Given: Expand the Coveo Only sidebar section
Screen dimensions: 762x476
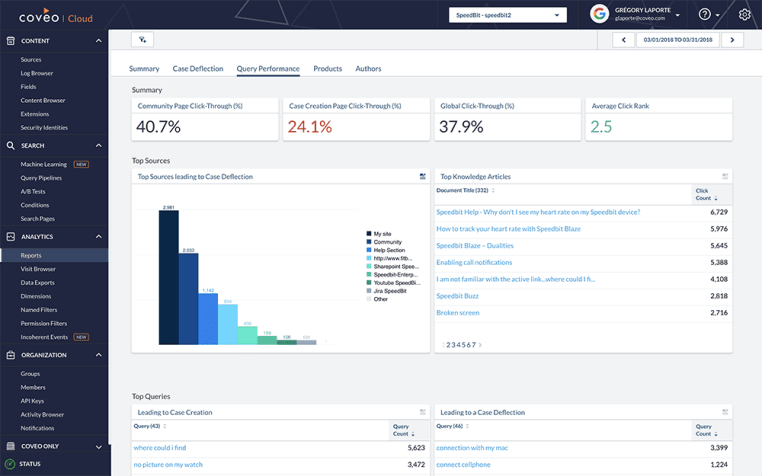Looking at the screenshot, I should 98,447.
